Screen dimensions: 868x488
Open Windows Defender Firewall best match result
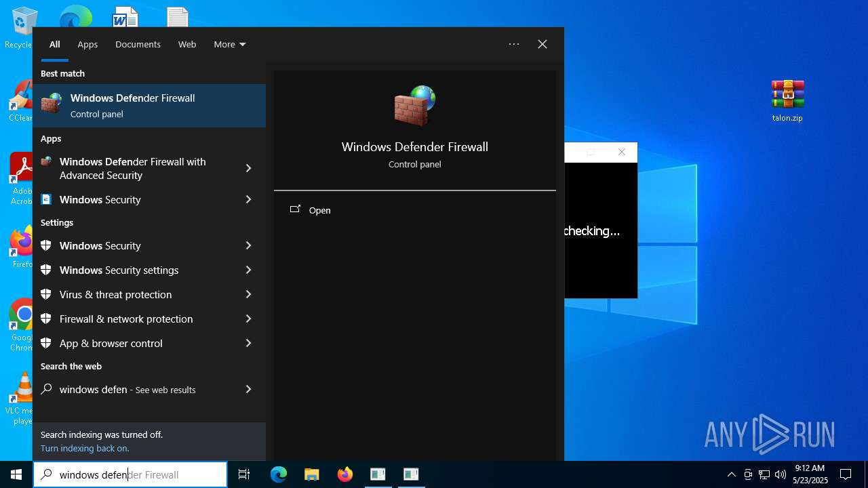[x=149, y=106]
